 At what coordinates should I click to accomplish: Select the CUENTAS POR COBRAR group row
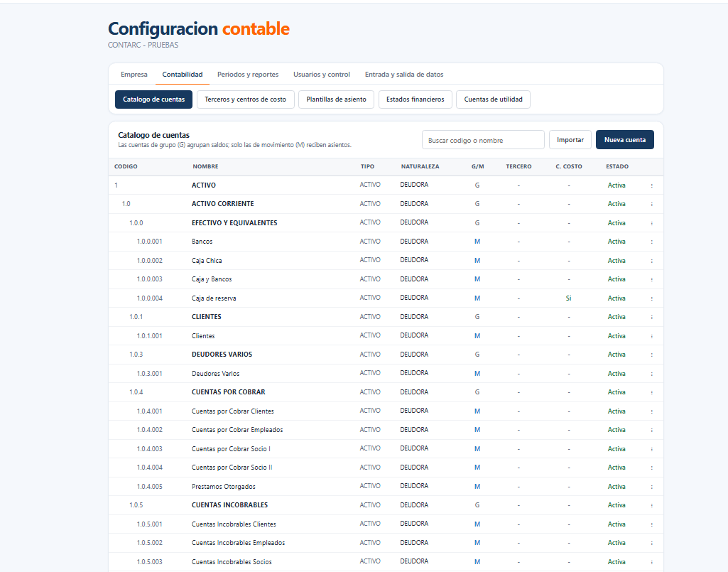click(x=386, y=392)
